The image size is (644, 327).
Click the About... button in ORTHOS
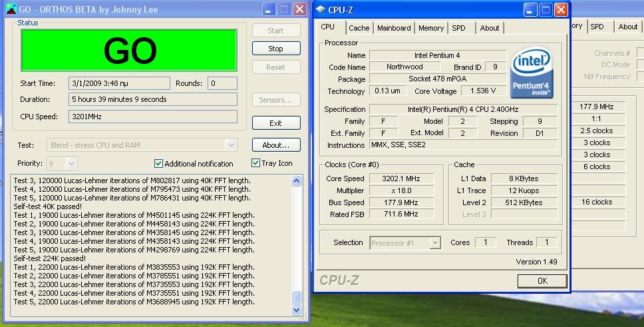click(x=275, y=145)
